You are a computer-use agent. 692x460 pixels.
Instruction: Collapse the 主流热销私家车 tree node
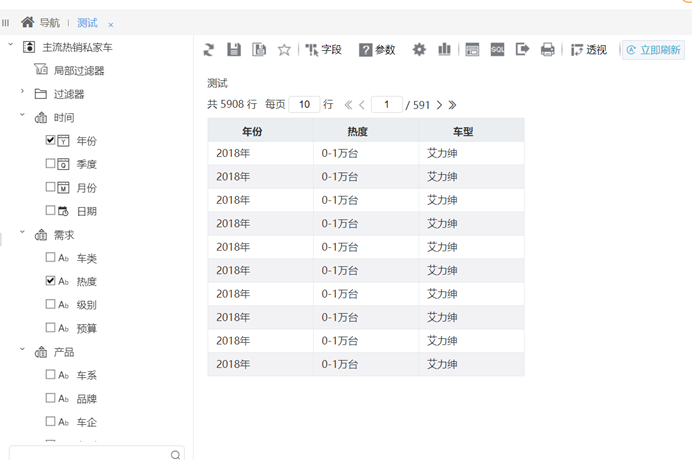coord(11,45)
